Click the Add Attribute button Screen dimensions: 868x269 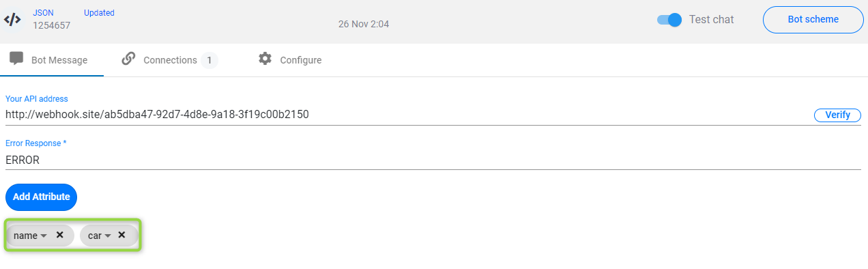click(42, 197)
